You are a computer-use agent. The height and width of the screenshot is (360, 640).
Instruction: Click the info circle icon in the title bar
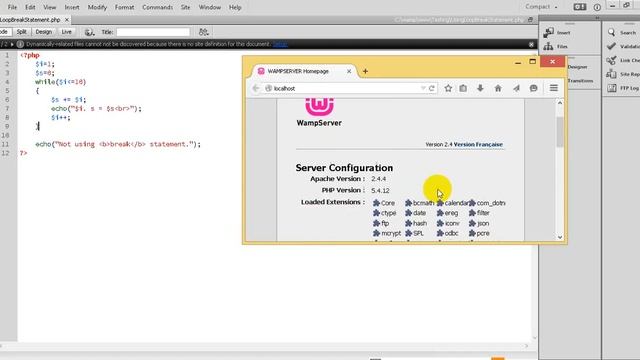click(597, 7)
